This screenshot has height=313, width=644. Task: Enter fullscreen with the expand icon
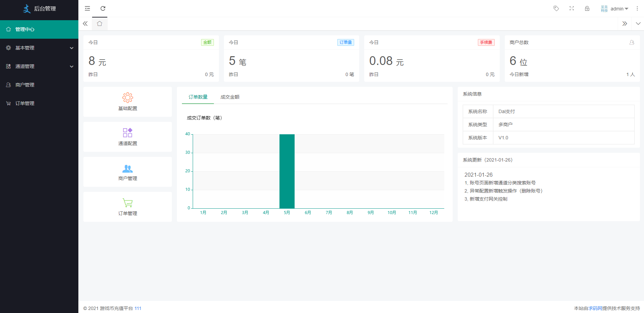click(572, 8)
